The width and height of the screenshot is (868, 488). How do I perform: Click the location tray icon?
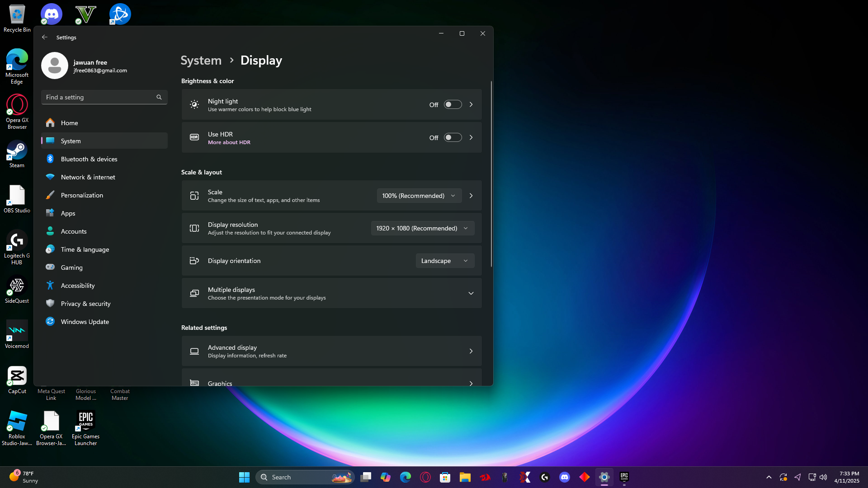[x=798, y=477]
